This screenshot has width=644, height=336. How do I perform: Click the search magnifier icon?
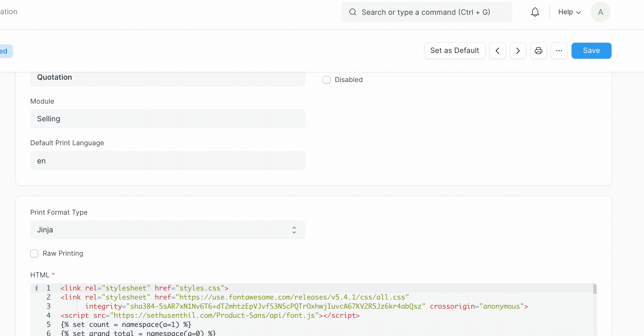click(x=353, y=12)
